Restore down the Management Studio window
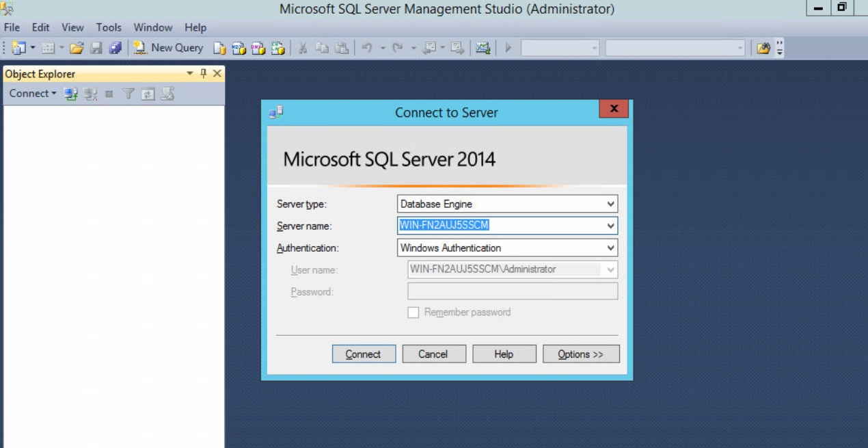The image size is (868, 448). click(842, 8)
